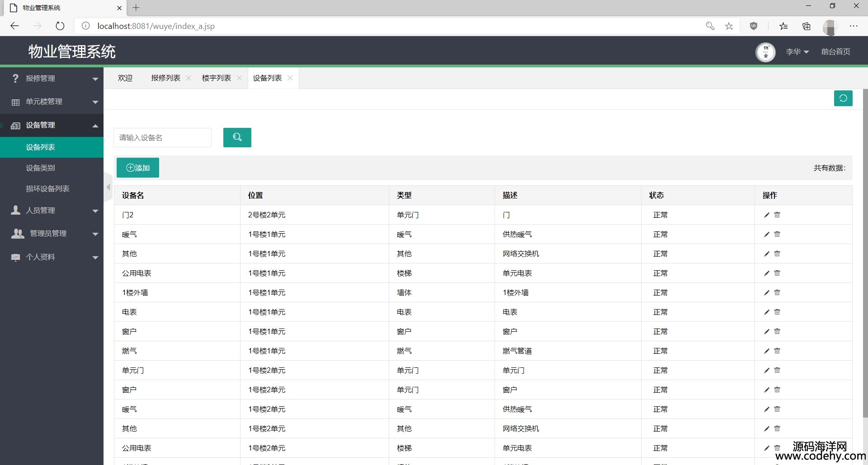Edit the first 暖气 row in 1号楼1单元

coord(767,235)
